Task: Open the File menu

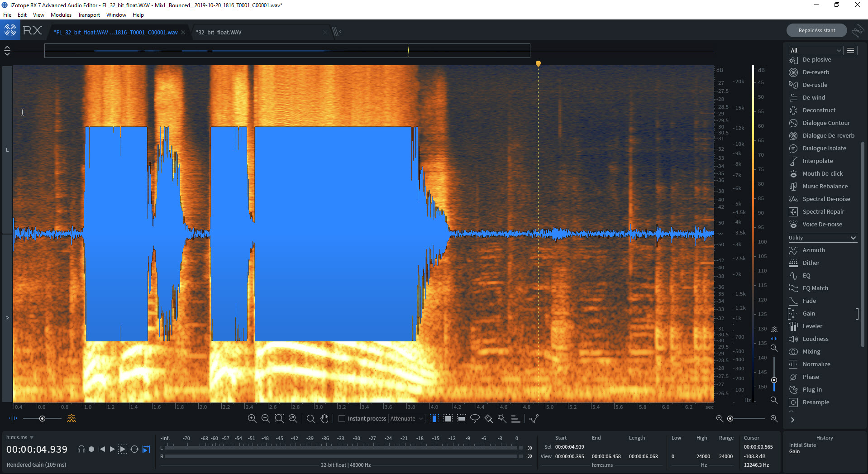Action: 7,14
